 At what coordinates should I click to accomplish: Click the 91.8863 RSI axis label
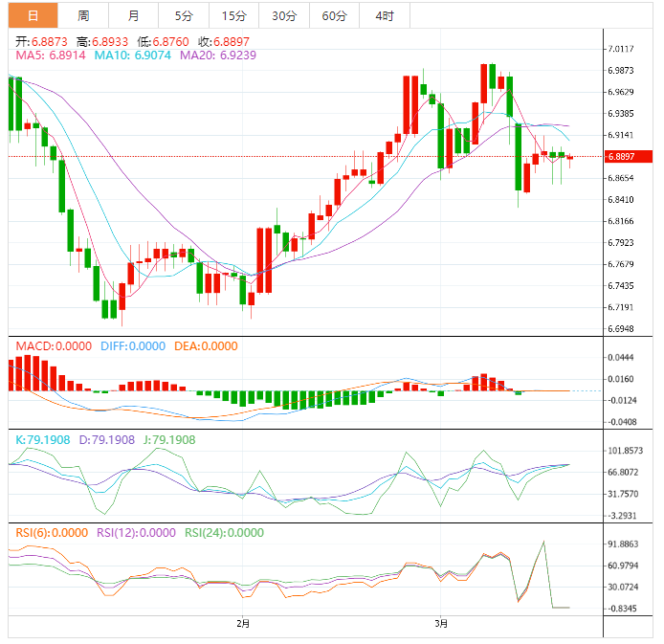tap(623, 544)
